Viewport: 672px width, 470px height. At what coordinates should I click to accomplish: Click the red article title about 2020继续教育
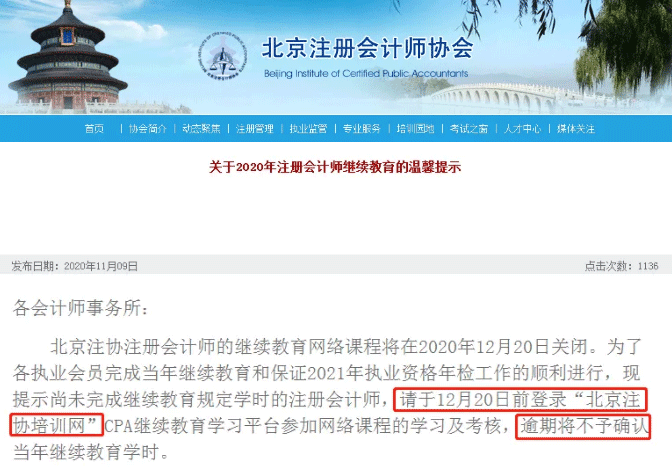(335, 167)
